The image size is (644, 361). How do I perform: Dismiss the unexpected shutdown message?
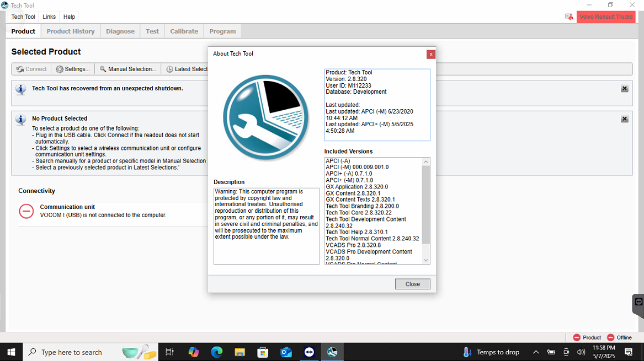click(x=624, y=89)
